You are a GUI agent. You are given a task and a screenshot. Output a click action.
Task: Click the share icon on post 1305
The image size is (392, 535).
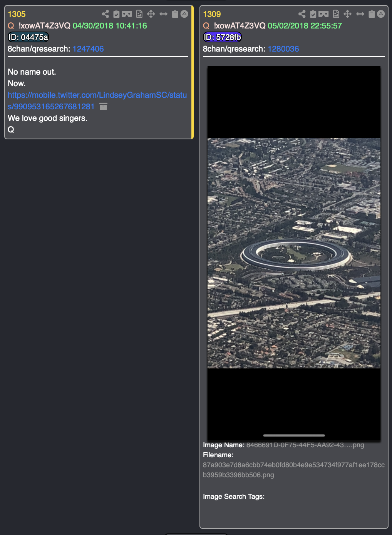(x=105, y=14)
